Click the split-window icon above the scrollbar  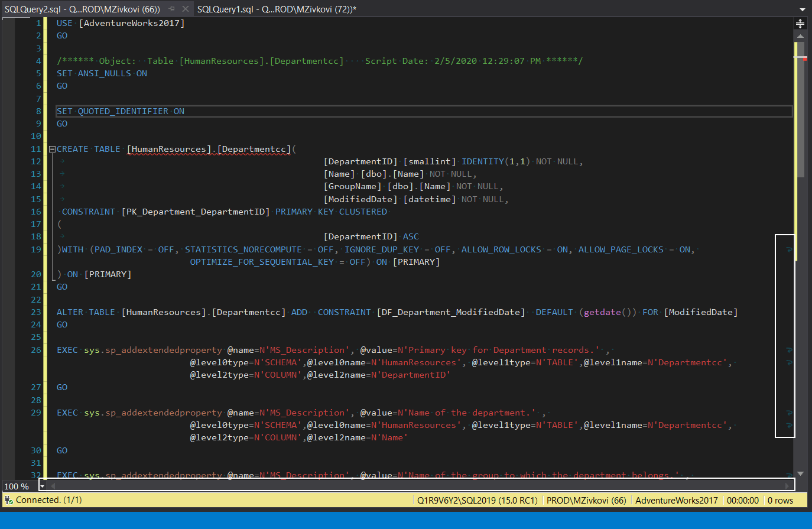pos(800,23)
